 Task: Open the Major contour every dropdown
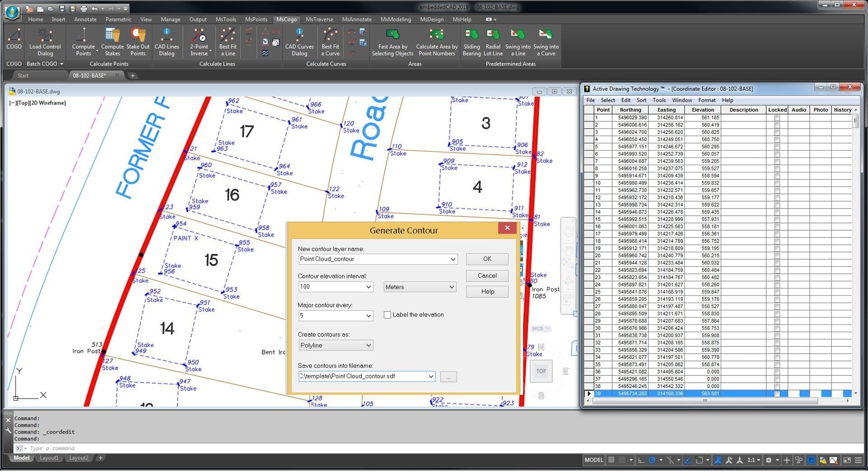pos(368,316)
